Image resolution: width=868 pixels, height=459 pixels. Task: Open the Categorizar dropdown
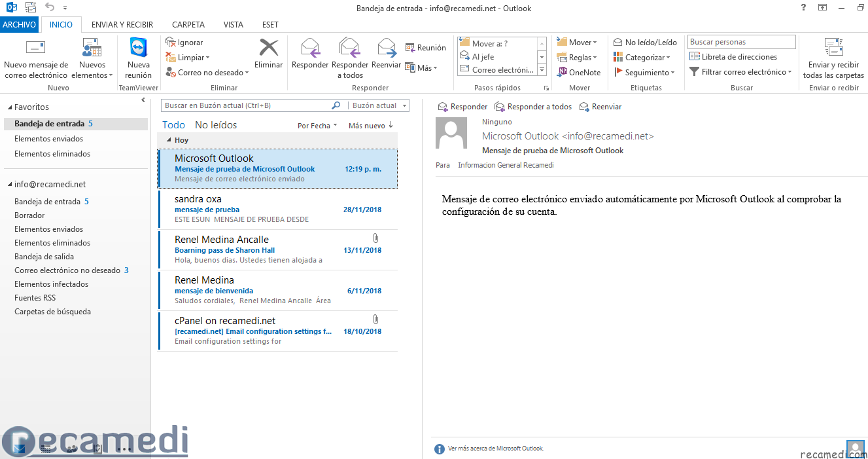tap(642, 58)
